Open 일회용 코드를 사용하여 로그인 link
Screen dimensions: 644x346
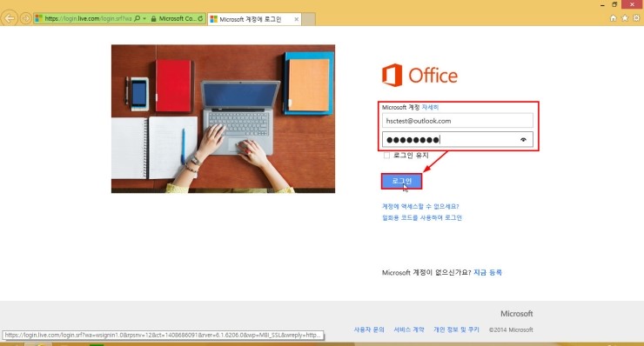point(422,217)
